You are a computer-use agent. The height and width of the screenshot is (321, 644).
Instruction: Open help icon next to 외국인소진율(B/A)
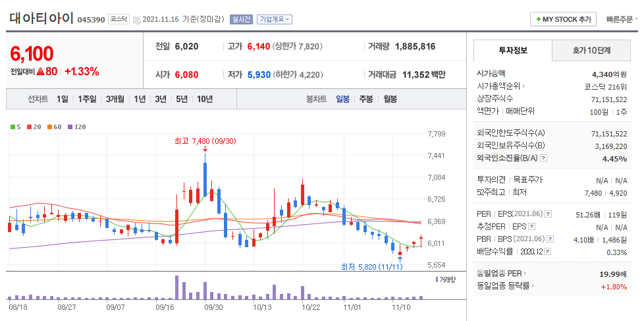pyautogui.click(x=543, y=158)
